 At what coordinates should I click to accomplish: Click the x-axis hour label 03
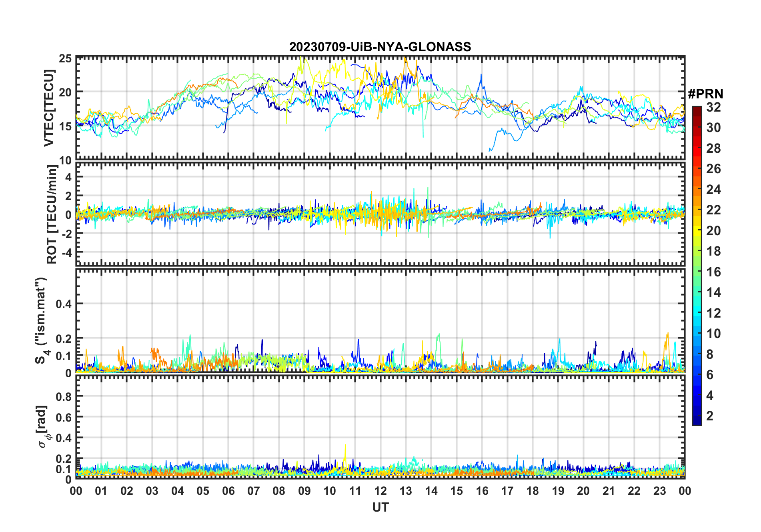pyautogui.click(x=152, y=491)
